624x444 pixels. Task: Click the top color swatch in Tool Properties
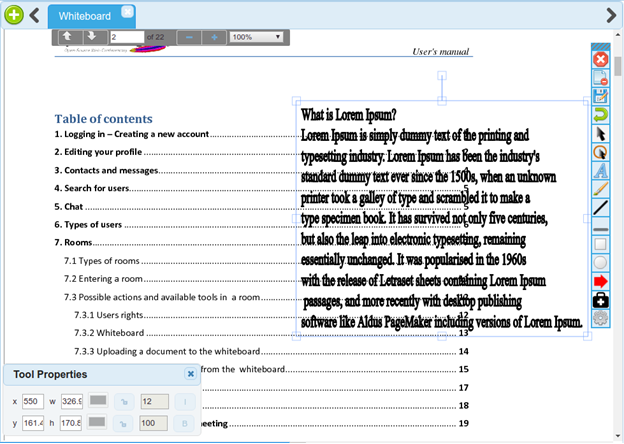click(x=99, y=401)
